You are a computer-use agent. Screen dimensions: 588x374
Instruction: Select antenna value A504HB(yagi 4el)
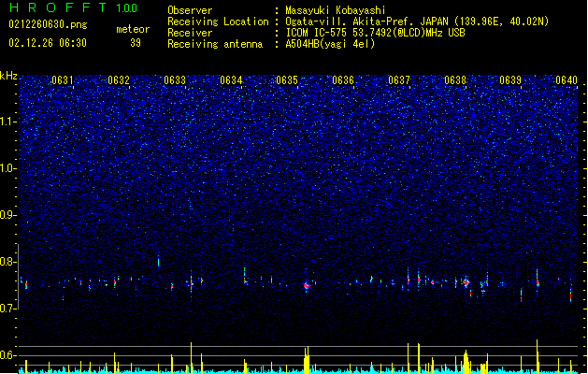point(330,44)
